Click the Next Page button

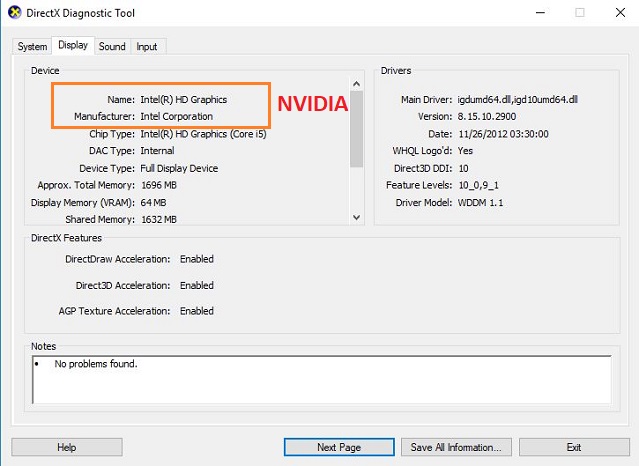pos(339,447)
